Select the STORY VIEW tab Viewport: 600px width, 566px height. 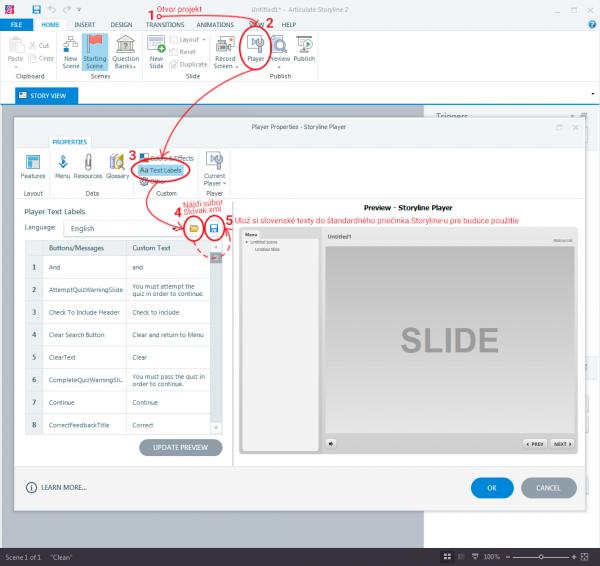[47, 96]
